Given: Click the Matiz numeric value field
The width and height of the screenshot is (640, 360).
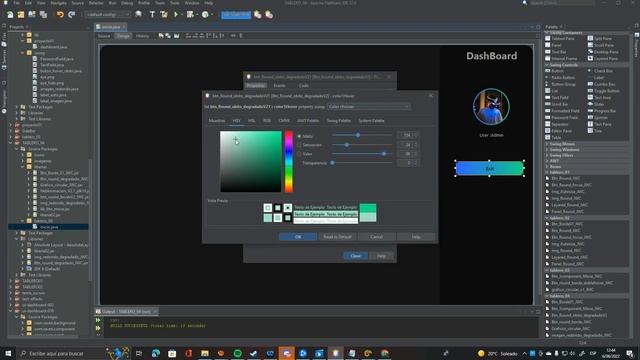Looking at the screenshot, I should click(405, 135).
